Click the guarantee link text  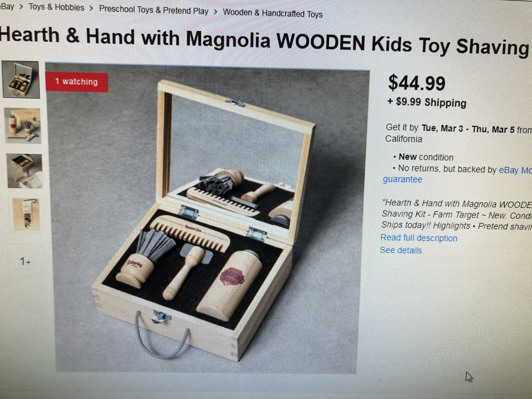pyautogui.click(x=403, y=179)
